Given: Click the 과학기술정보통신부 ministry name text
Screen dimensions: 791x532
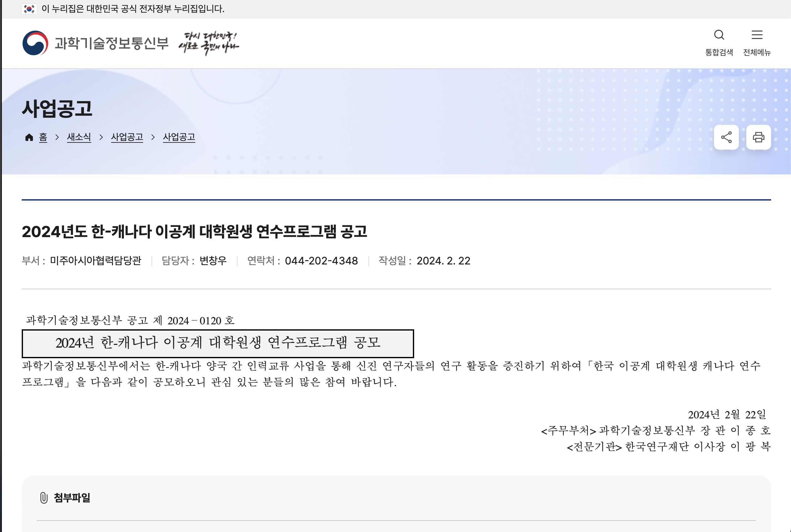Looking at the screenshot, I should pyautogui.click(x=111, y=43).
